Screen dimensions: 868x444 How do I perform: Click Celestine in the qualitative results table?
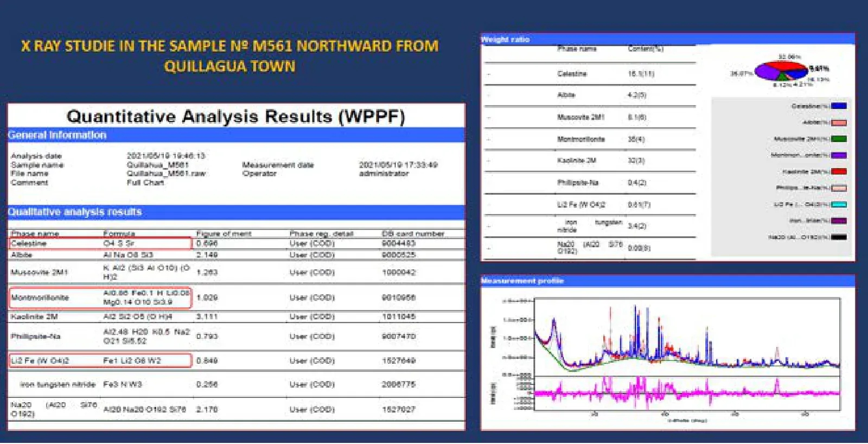[29, 243]
